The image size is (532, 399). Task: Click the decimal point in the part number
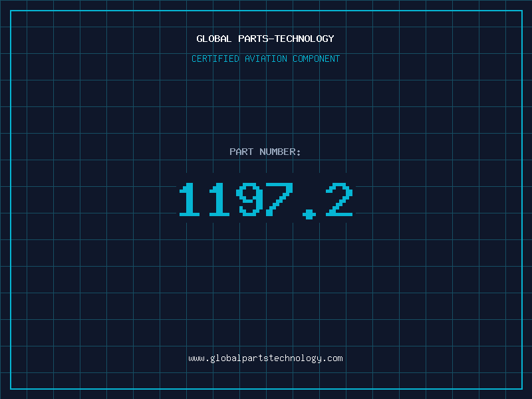coord(309,213)
